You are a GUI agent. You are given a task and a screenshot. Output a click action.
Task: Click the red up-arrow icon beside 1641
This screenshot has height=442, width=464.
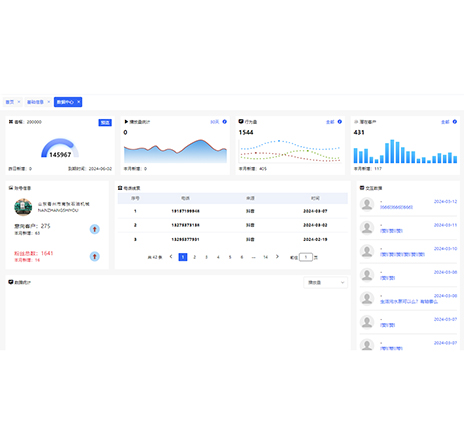coord(95,256)
